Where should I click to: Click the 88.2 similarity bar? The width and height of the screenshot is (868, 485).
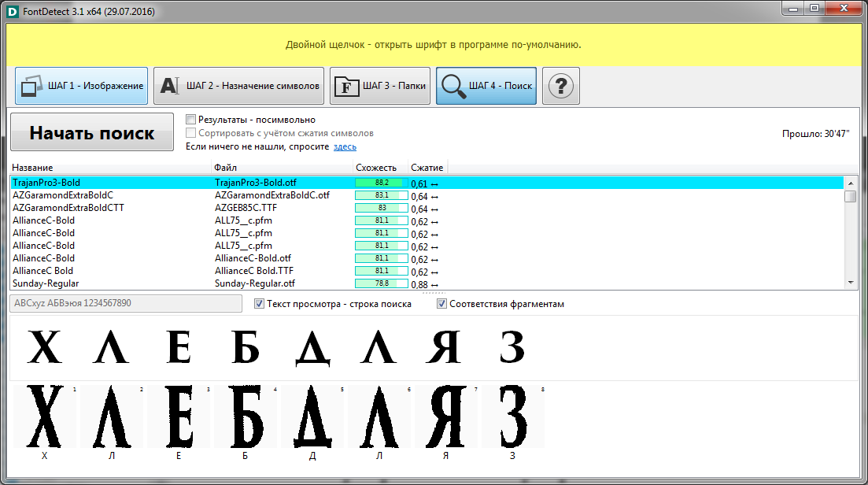click(382, 183)
